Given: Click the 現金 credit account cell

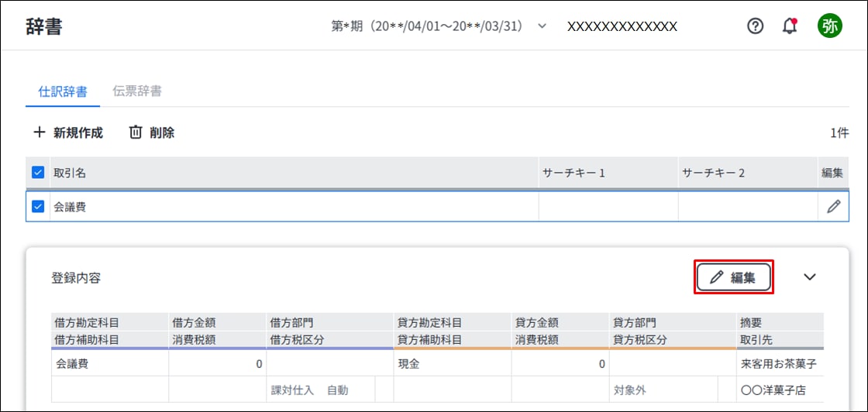Looking at the screenshot, I should click(x=453, y=364).
